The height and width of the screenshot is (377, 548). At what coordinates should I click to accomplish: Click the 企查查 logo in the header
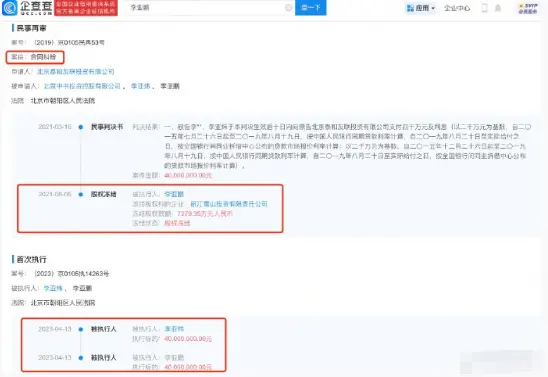[x=27, y=8]
